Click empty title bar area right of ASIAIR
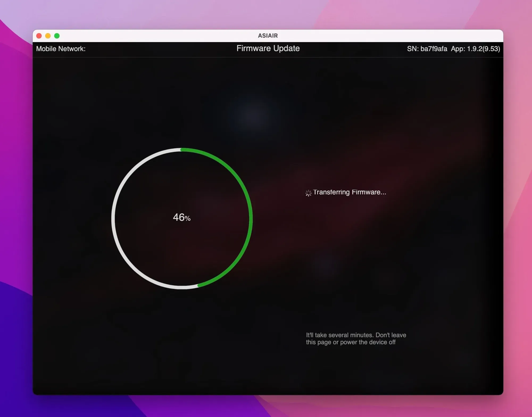532x417 pixels. pyautogui.click(x=372, y=36)
